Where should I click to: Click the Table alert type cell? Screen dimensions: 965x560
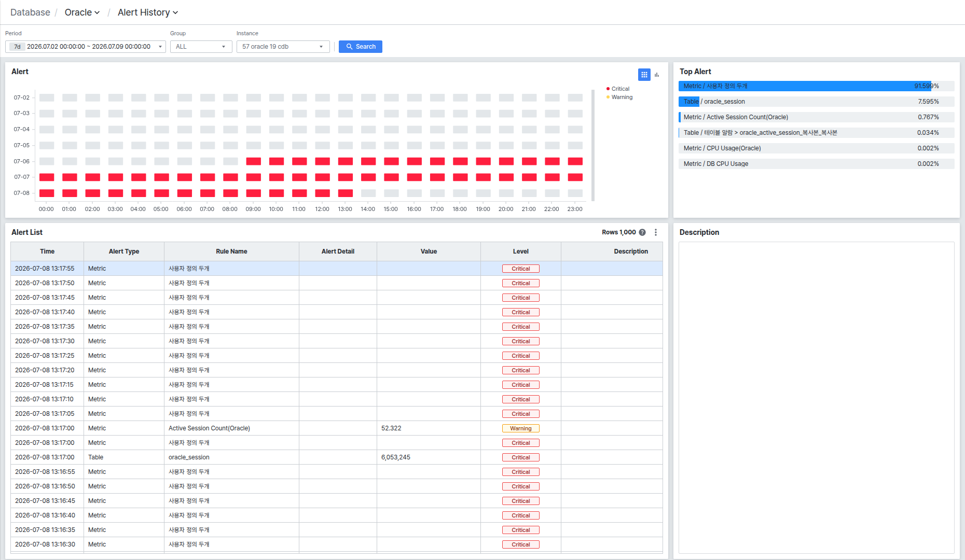pyautogui.click(x=124, y=457)
